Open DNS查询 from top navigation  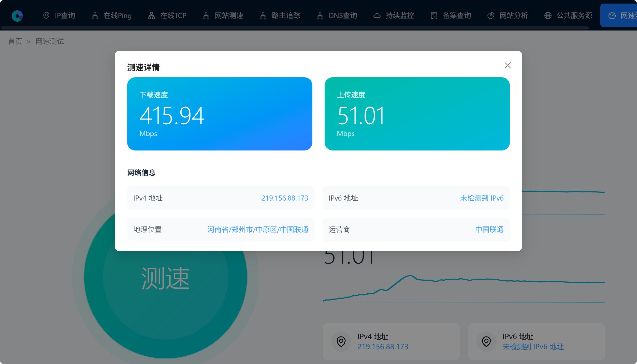(343, 16)
